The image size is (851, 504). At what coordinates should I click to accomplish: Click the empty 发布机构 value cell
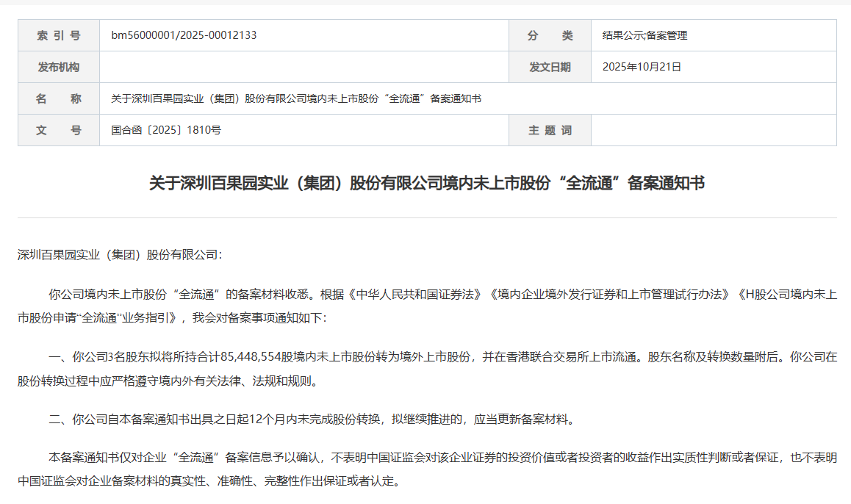click(304, 67)
